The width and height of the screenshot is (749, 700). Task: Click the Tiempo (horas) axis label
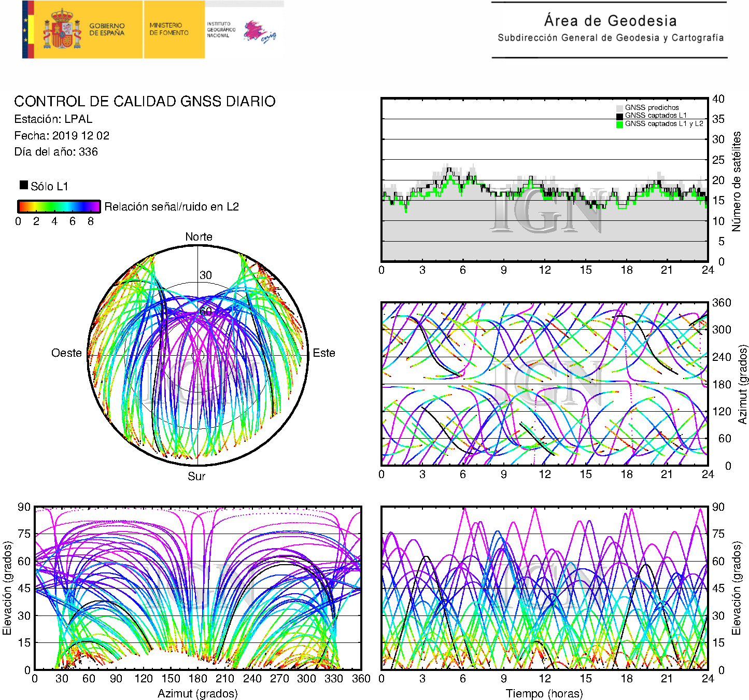pos(544,693)
